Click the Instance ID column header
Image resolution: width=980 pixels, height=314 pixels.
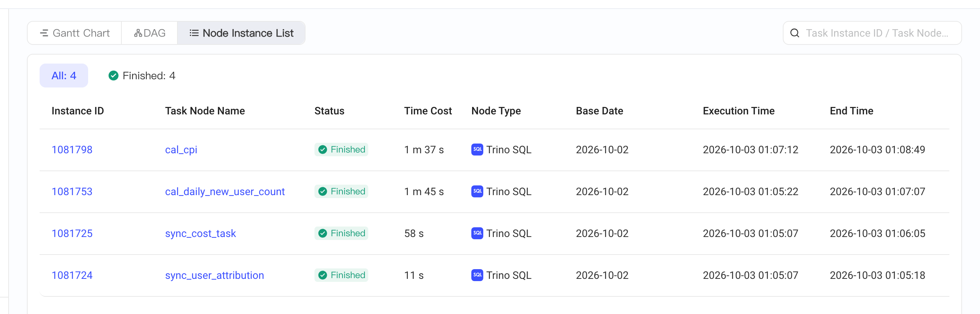[x=78, y=111]
